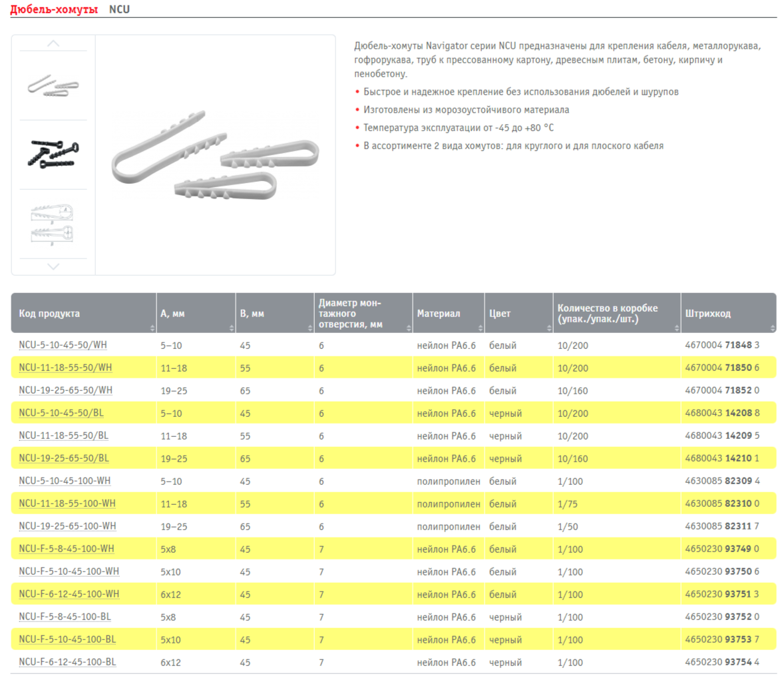Click barcode 4670004 71852 0
Image resolution: width=784 pixels, height=680 pixels.
(722, 390)
